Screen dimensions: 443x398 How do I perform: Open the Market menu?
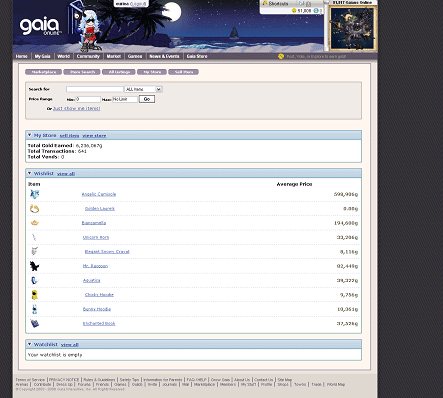pos(114,56)
